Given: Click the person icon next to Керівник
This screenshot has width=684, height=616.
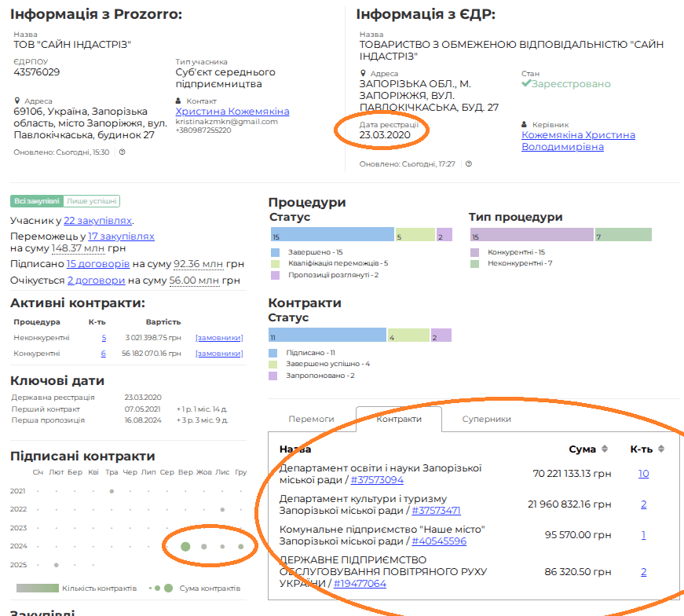Looking at the screenshot, I should (525, 124).
